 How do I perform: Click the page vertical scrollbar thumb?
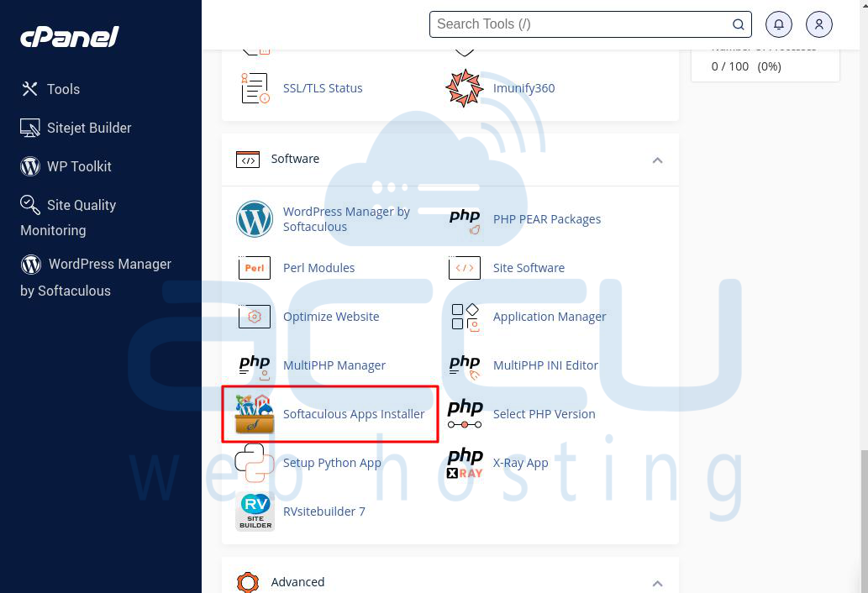[x=864, y=521]
